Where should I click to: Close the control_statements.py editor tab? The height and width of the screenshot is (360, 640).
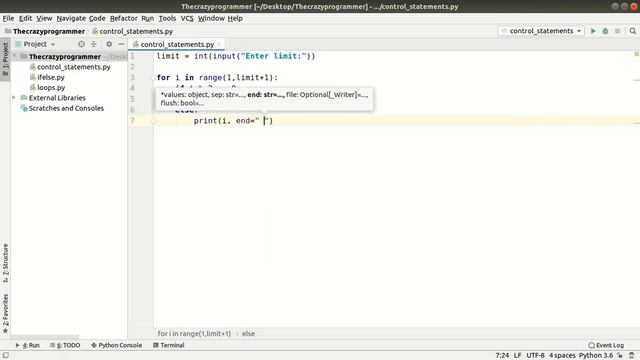tap(219, 44)
